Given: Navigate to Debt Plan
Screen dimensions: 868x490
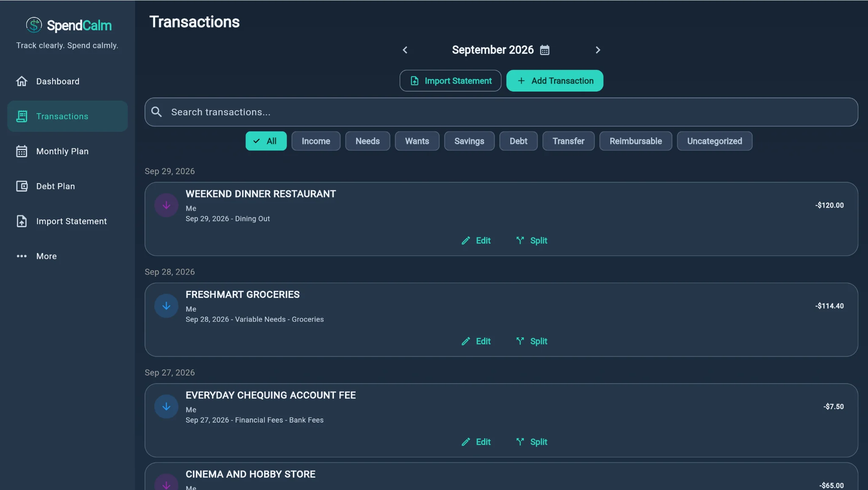Looking at the screenshot, I should point(67,186).
